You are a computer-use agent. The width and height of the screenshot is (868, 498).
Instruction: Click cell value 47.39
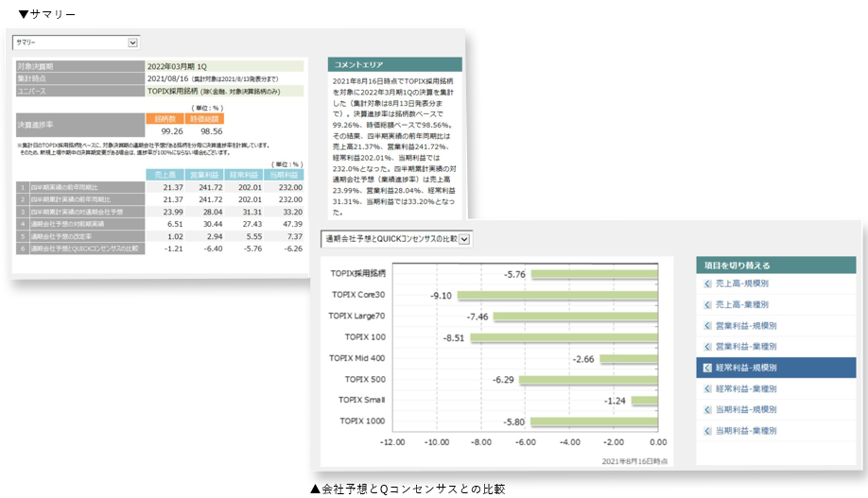click(x=292, y=224)
